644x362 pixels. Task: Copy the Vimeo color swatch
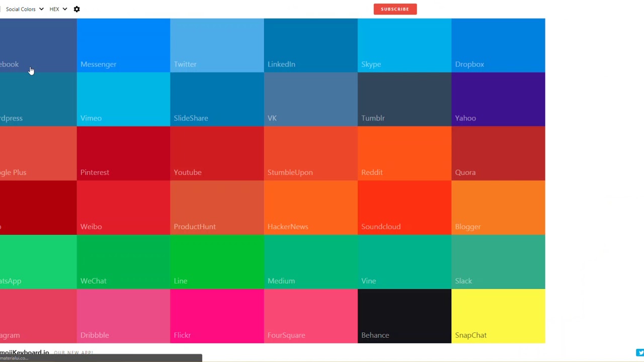[x=123, y=99]
